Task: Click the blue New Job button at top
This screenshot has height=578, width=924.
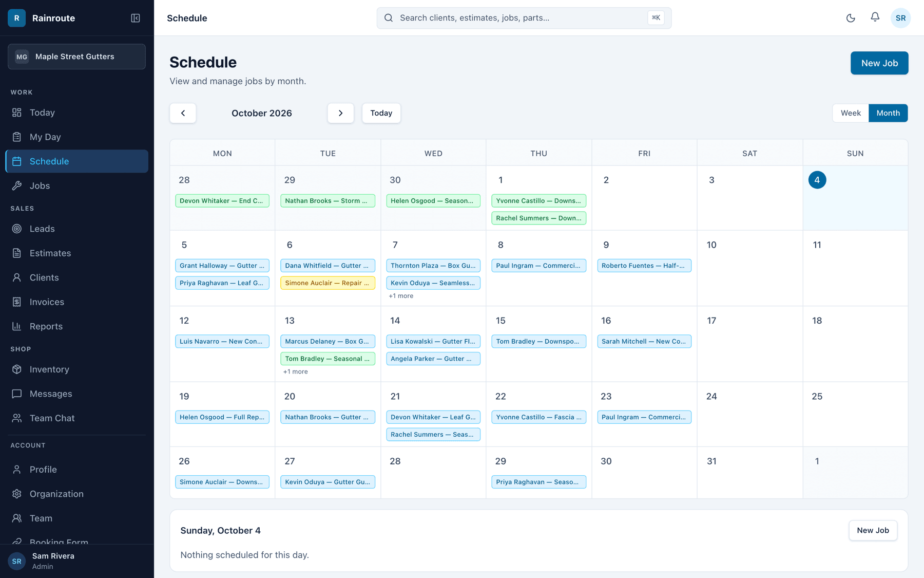Action: 879,63
